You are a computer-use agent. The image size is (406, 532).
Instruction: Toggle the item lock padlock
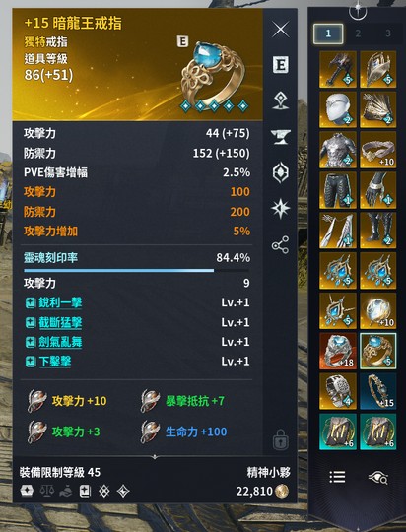[x=281, y=439]
